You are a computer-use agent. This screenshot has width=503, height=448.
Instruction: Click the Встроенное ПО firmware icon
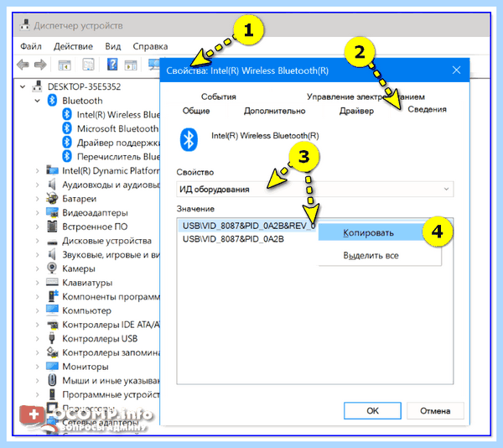click(x=52, y=227)
